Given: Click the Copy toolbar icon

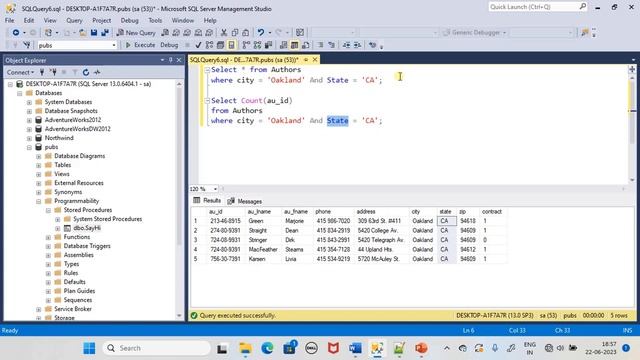Looking at the screenshot, I should coord(235,32).
